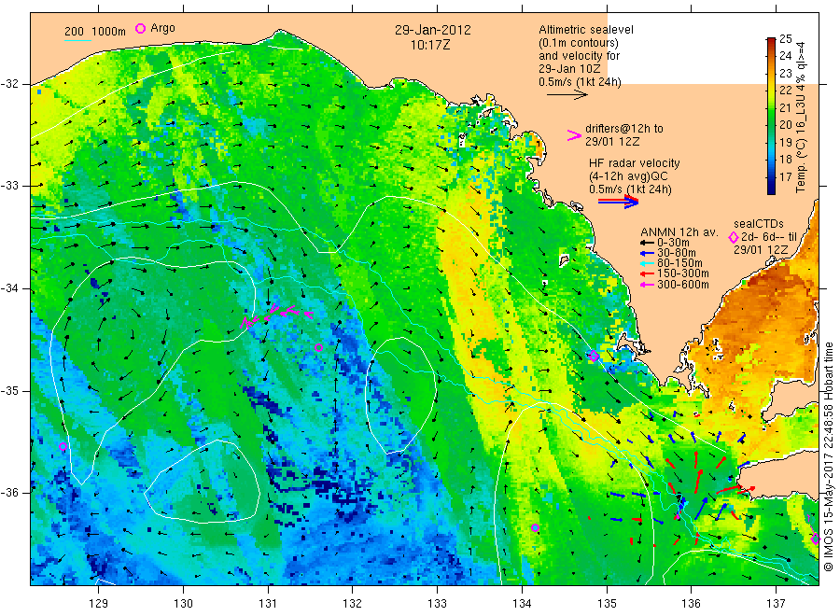Click the -32 latitude axis label
This screenshot has width=840, height=616.
click(x=10, y=84)
